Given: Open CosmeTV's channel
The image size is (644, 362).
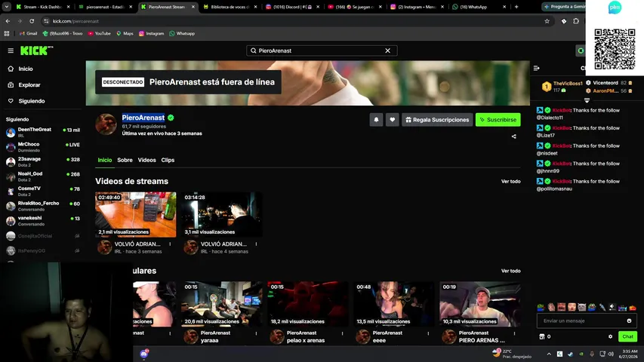Looking at the screenshot, I should [43, 192].
